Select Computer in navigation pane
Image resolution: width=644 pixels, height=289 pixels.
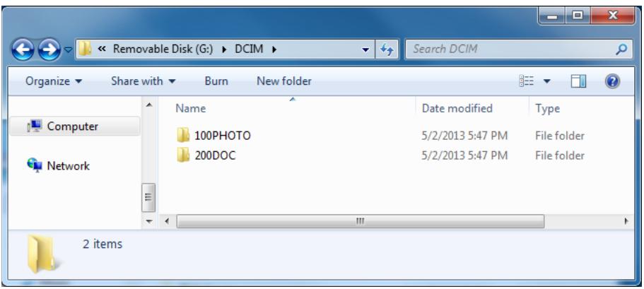(74, 126)
